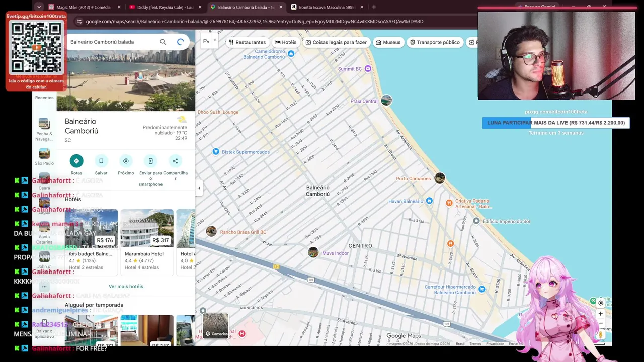Filter map by Museus
Image resolution: width=644 pixels, height=362 pixels.
coord(388,42)
